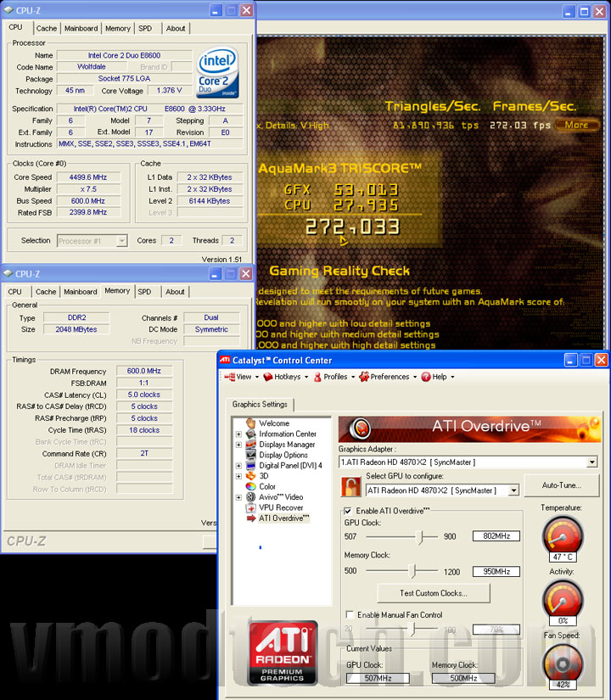Viewport: 611px width, 700px height.
Task: Click the DRAM Frequency 600.0 MHz value
Action: [143, 371]
